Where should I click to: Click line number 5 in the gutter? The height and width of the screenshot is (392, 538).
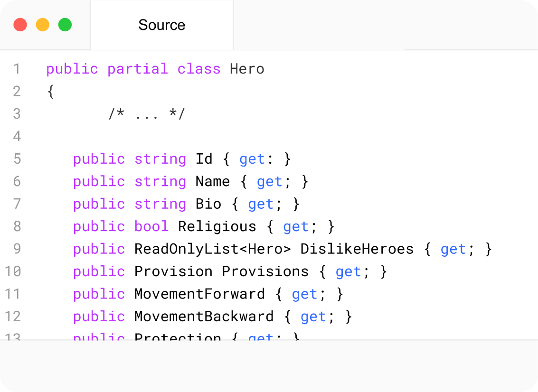17,159
